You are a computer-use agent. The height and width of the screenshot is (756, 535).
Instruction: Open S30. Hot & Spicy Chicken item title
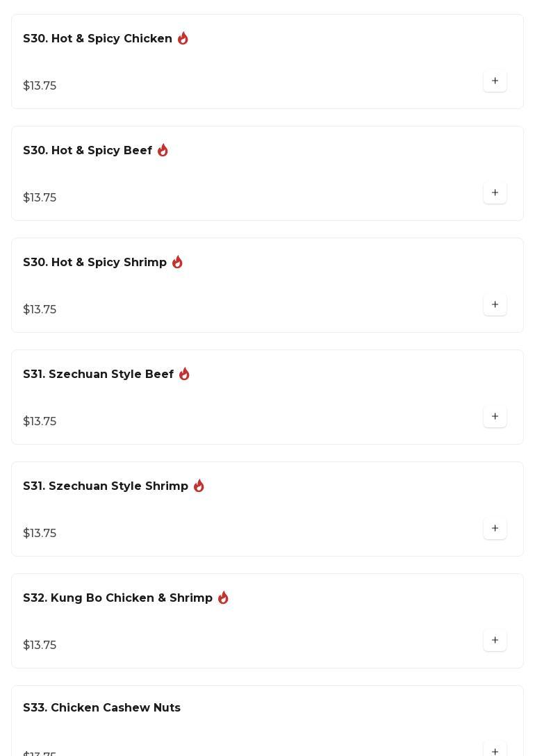(97, 39)
